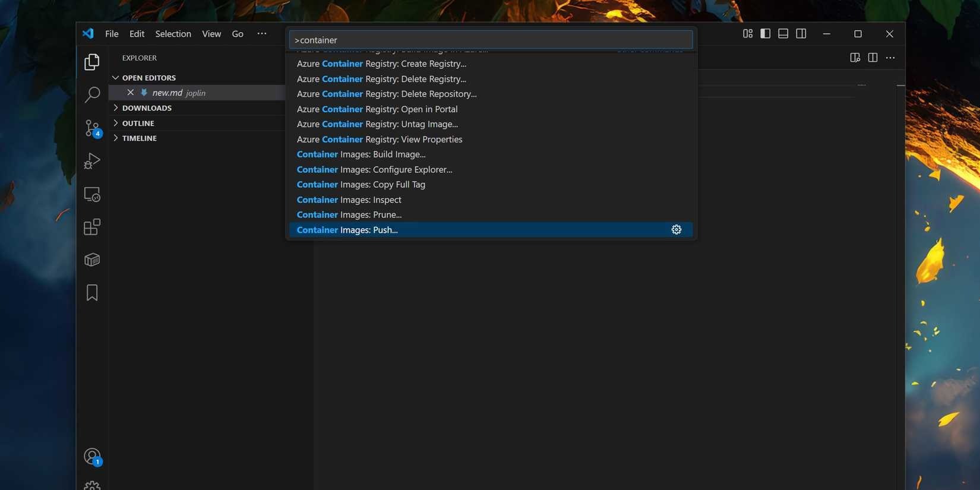Screen dimensions: 980x490
Task: Open the Remote Explorer view
Action: tap(92, 194)
